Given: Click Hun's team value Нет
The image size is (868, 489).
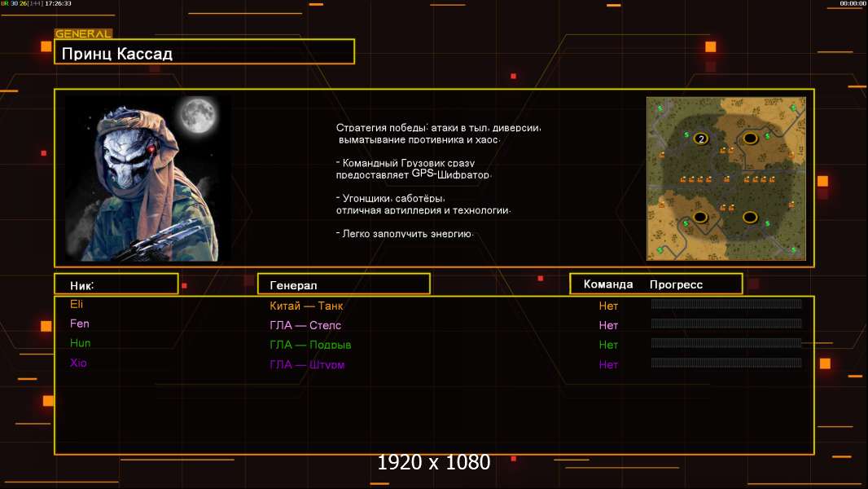Looking at the screenshot, I should point(608,345).
